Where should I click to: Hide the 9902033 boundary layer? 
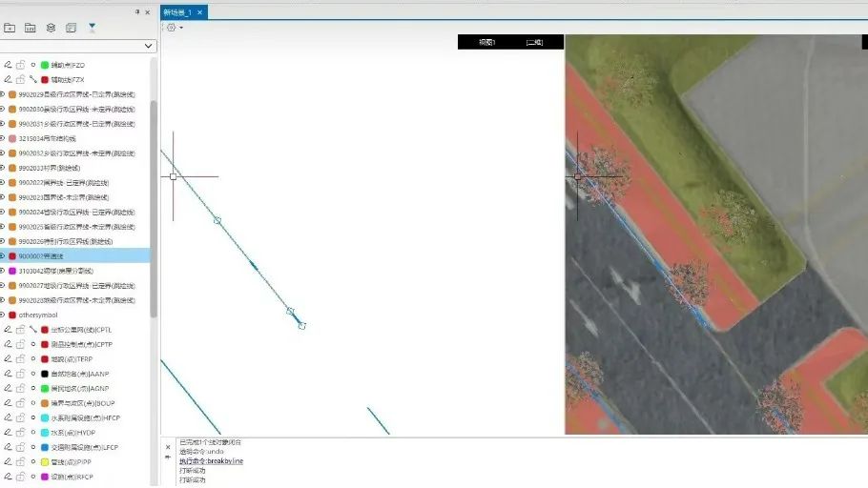[x=2, y=169]
